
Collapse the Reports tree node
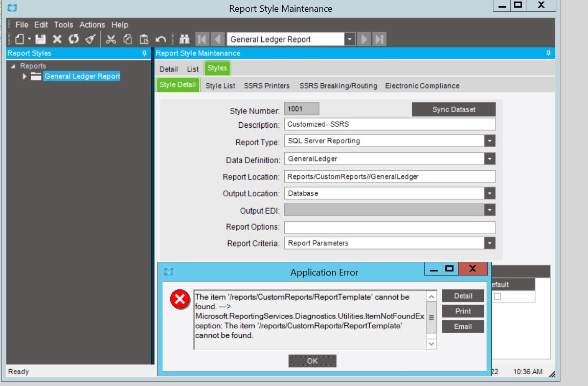[13, 66]
